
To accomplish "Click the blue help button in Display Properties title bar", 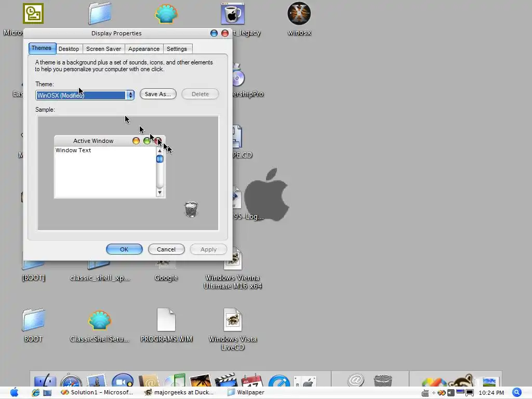I will (214, 33).
